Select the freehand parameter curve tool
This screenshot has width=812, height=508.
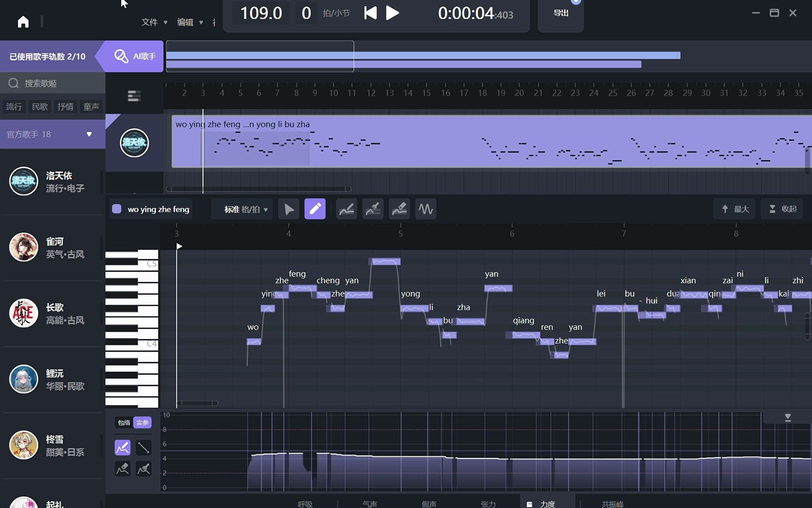pyautogui.click(x=122, y=448)
